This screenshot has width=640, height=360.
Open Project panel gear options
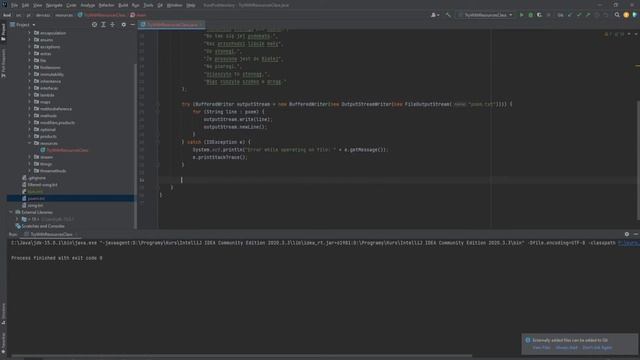[x=124, y=24]
